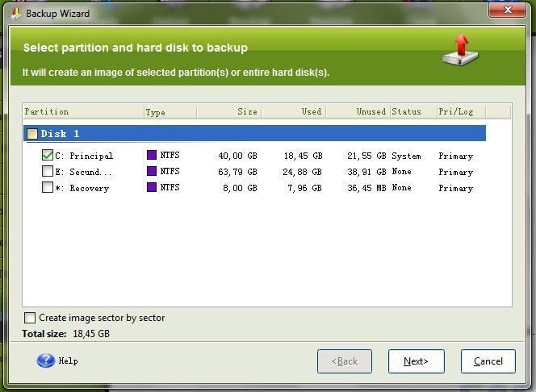Click the Cancel button

pyautogui.click(x=488, y=361)
